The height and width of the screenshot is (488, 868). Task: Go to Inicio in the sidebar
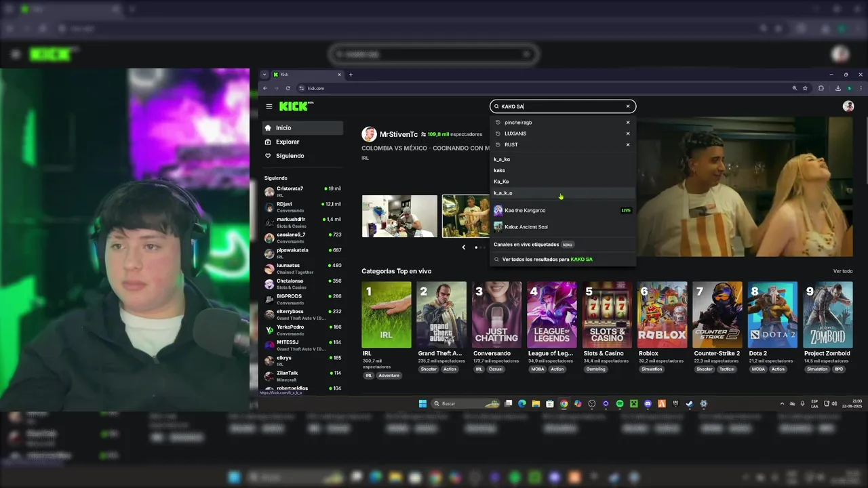pos(302,128)
